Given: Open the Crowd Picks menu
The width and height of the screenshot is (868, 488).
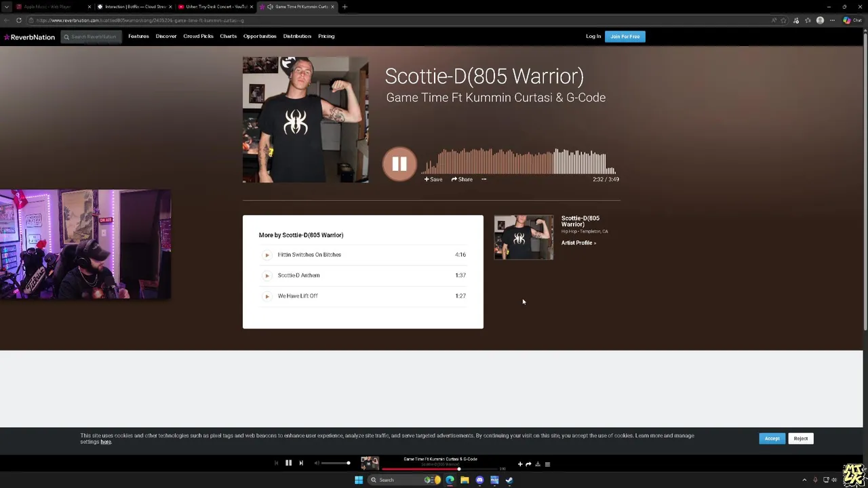Looking at the screenshot, I should click(198, 36).
